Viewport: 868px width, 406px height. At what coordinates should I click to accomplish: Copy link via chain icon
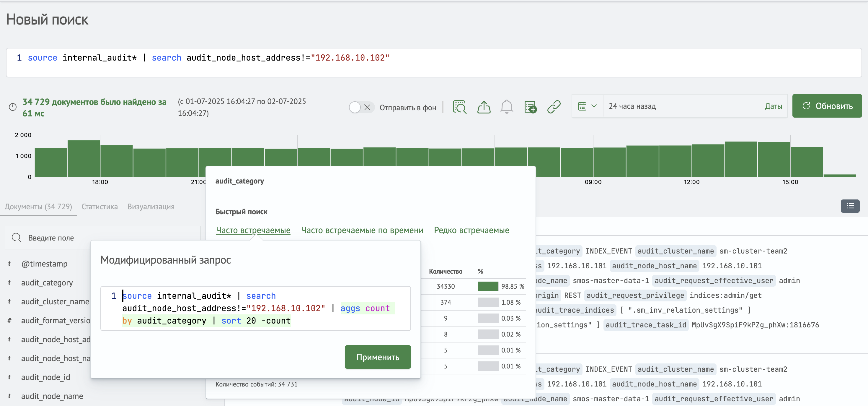554,107
